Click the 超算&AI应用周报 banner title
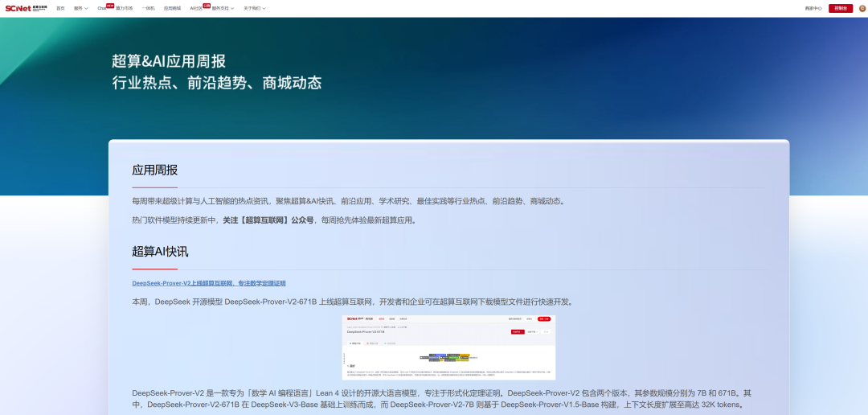 point(169,61)
